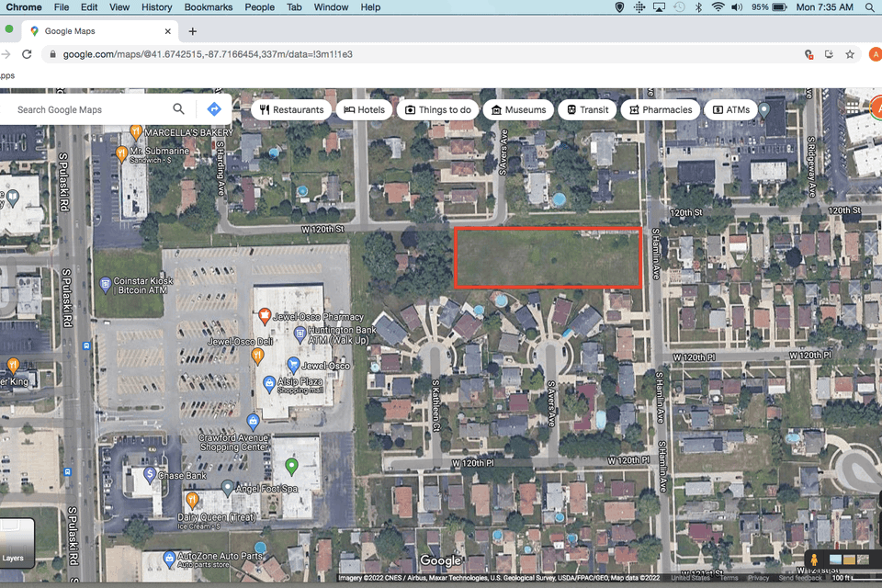Show Things to do nearby
This screenshot has height=588, width=882.
click(438, 109)
